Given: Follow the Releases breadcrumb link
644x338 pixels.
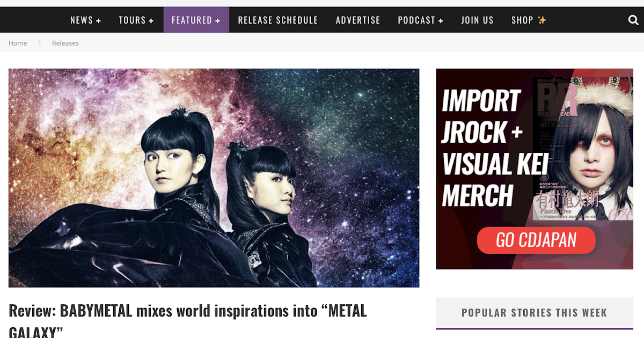Looking at the screenshot, I should point(65,43).
